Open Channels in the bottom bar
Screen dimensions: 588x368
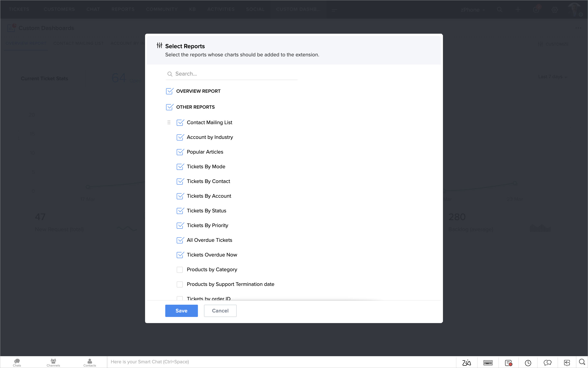click(x=53, y=362)
